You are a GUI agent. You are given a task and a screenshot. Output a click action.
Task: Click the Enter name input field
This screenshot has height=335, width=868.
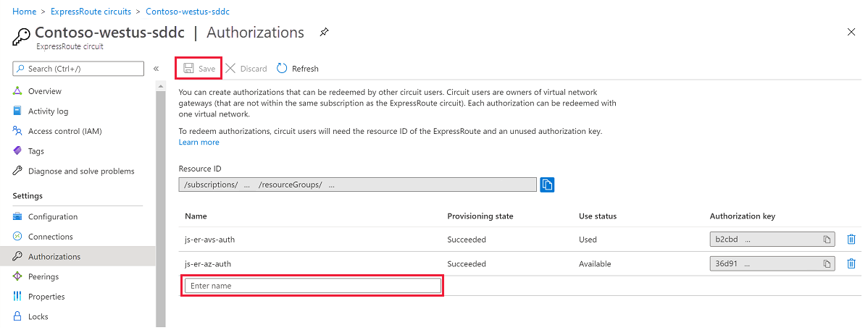point(312,286)
